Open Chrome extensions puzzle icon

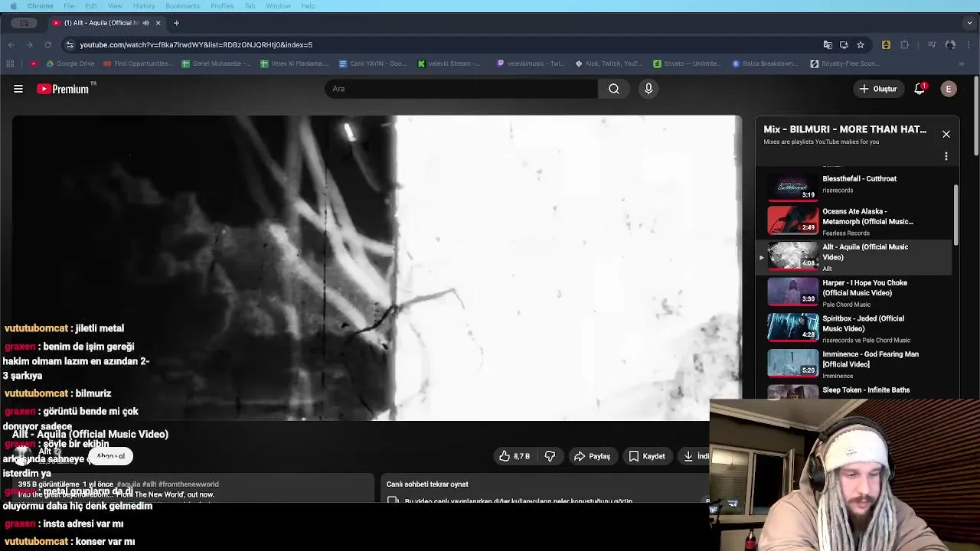click(905, 44)
